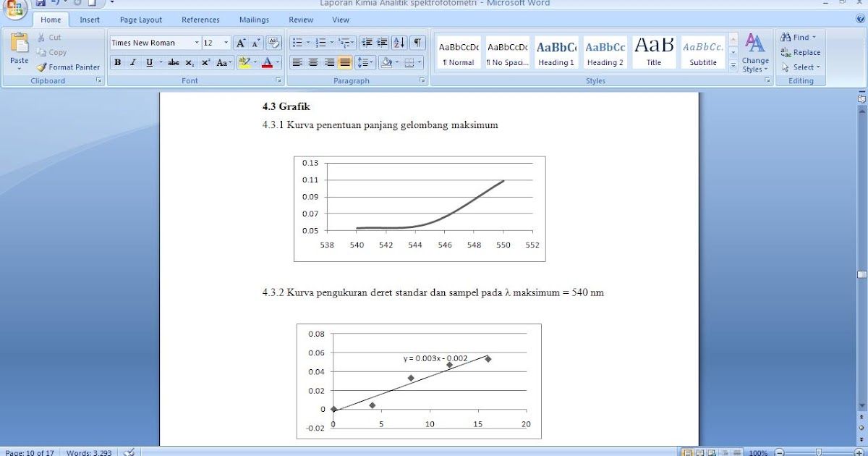This screenshot has height=456, width=868.
Task: Switch to the View tab
Action: click(x=341, y=20)
